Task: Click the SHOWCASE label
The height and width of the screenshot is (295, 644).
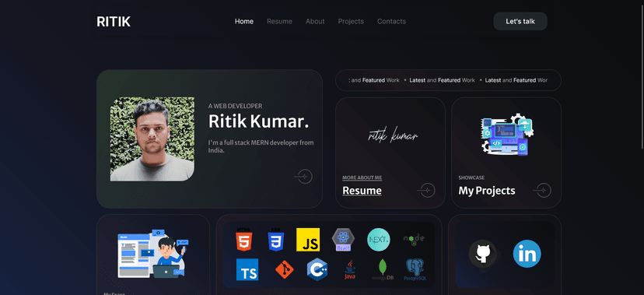Action: tap(471, 178)
